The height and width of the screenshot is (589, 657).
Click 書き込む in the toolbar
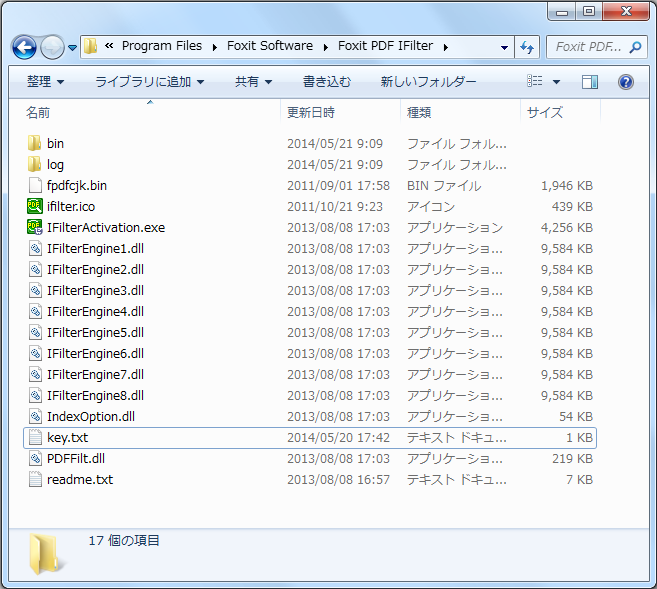coord(327,81)
